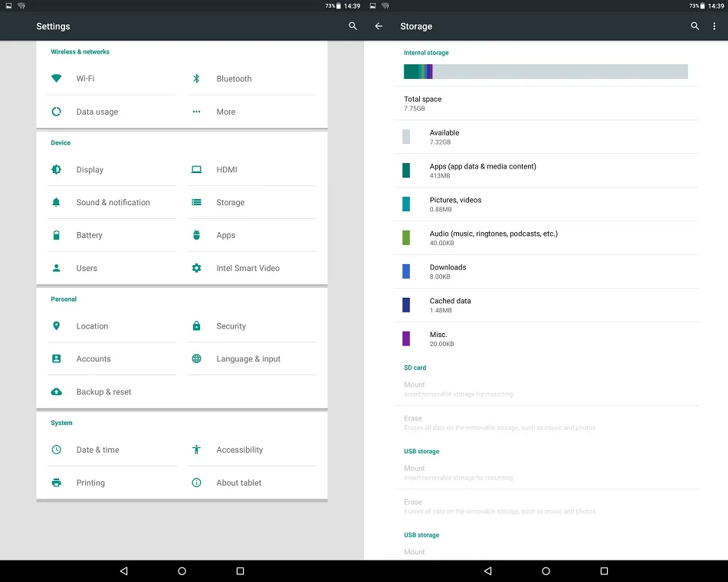Tap the Sound & notification bell icon
728x582 pixels.
click(x=56, y=202)
